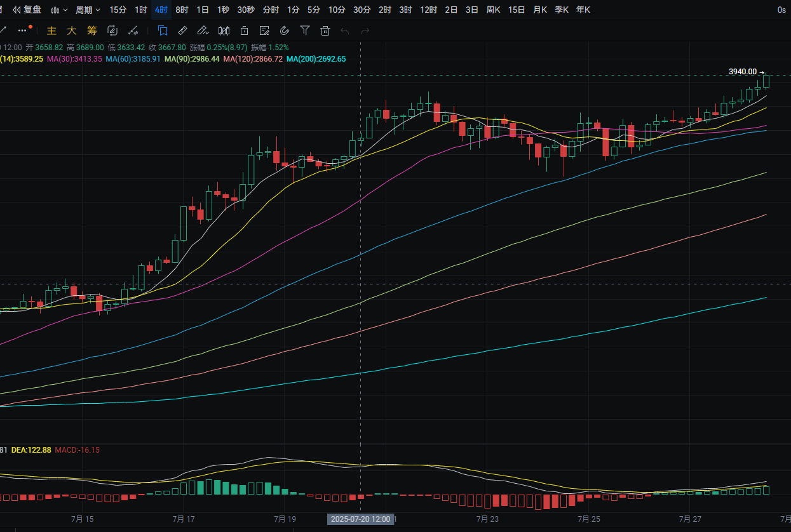Toggle the 主 indicator overlay

(x=52, y=30)
